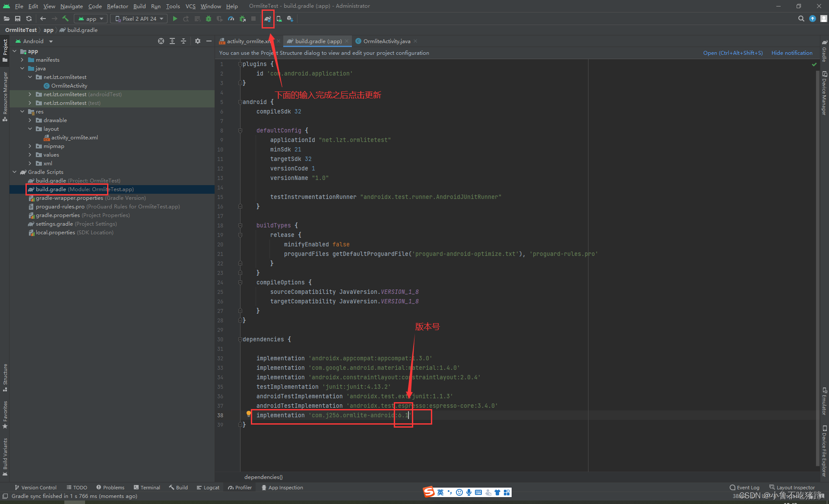This screenshot has height=504, width=829.
Task: Click the Hide notification link
Action: click(792, 53)
